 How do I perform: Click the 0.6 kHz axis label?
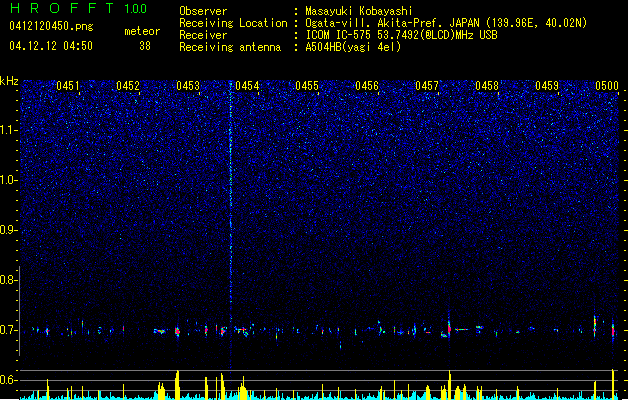9,380
